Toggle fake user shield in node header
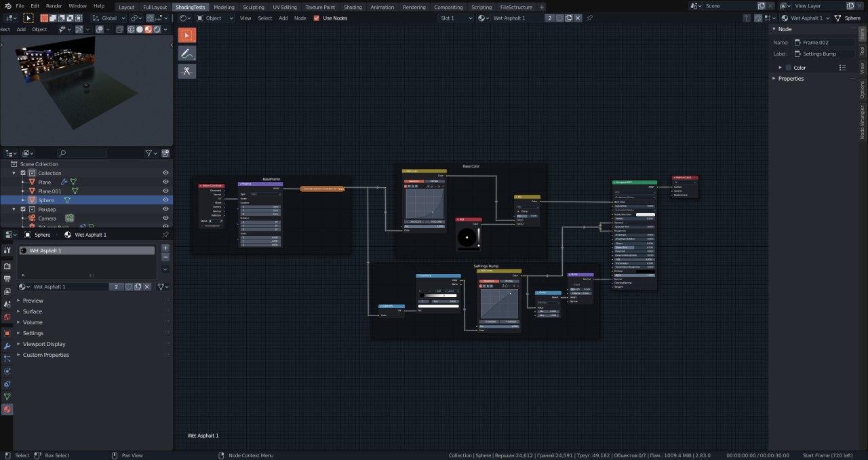Image resolution: width=868 pixels, height=460 pixels. click(x=559, y=18)
